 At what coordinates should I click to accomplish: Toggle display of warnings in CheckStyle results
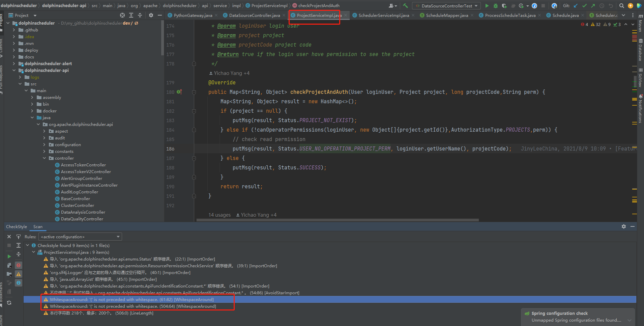(x=19, y=274)
